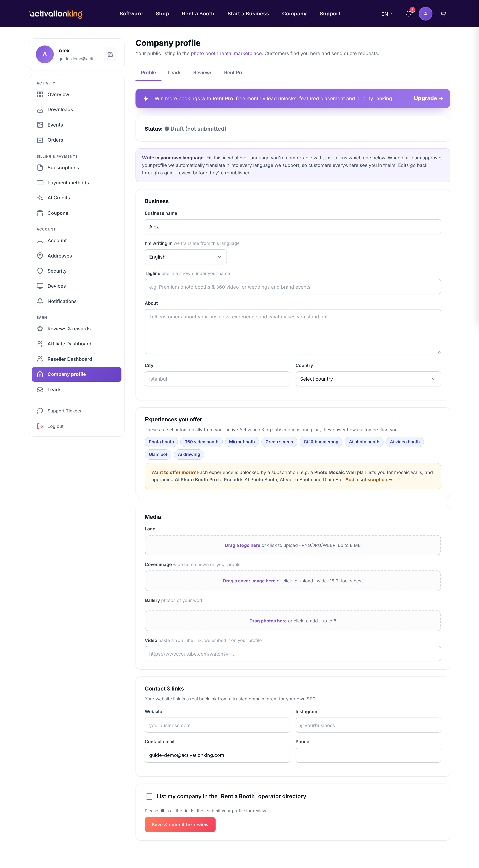
Task: Click the Devices monitor icon
Action: (40, 286)
